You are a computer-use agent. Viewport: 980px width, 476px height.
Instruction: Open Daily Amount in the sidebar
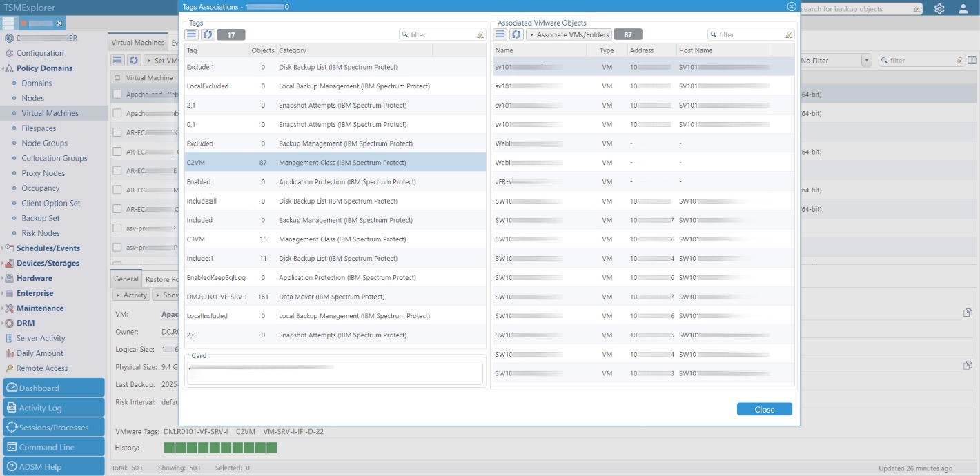coord(40,353)
